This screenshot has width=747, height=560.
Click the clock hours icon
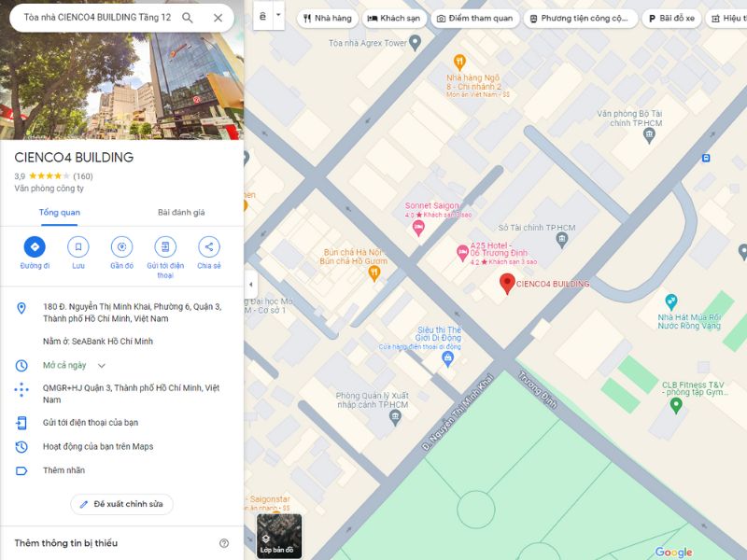[21, 366]
